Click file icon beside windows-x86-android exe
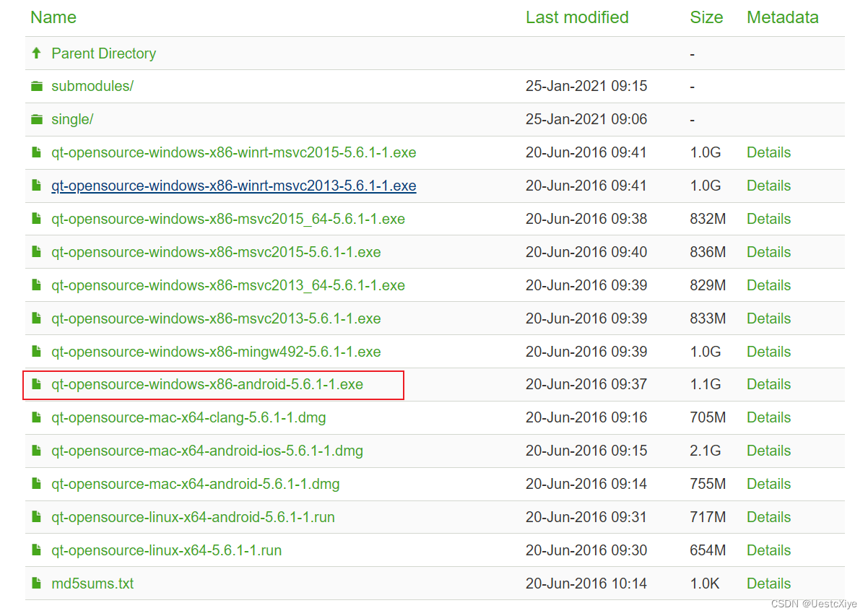This screenshot has width=868, height=616. tap(36, 384)
